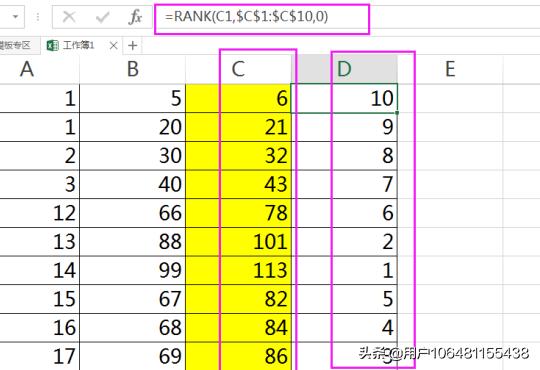Select empty column E cell beside 10
The width and height of the screenshot is (540, 370).
pos(450,98)
